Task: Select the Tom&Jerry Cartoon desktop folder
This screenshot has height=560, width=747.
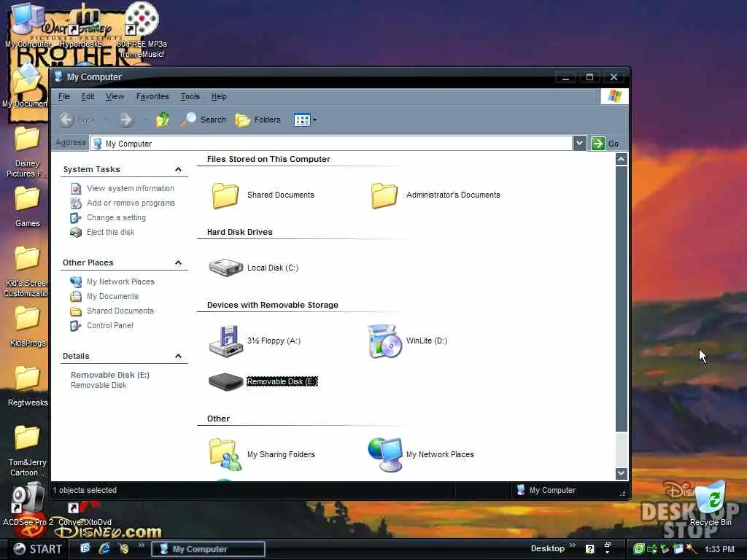Action: 27,451
